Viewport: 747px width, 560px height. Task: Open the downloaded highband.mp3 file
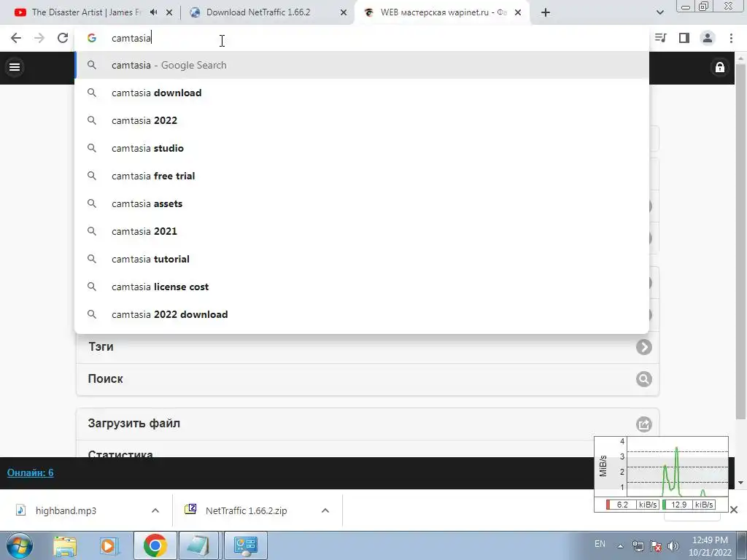pos(66,510)
